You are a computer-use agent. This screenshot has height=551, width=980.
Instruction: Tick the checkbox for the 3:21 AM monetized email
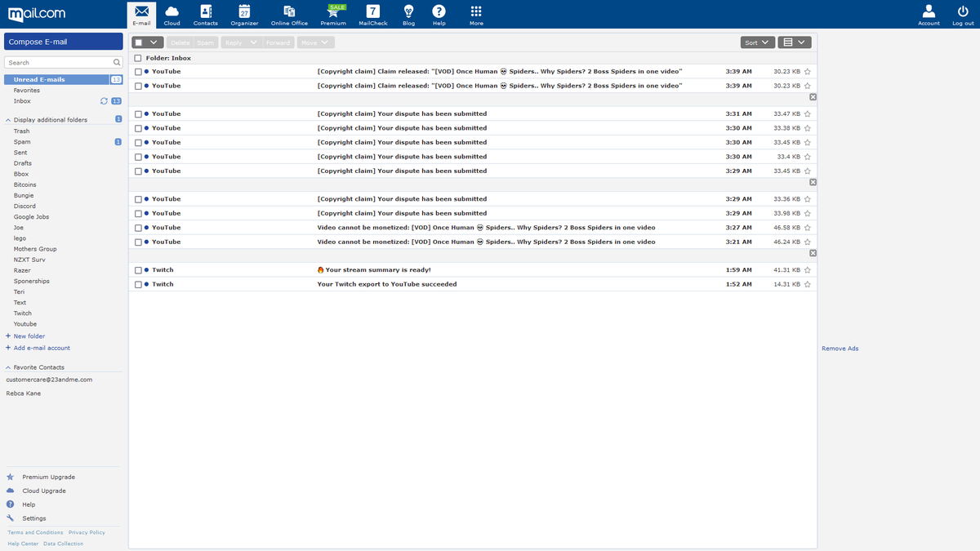point(138,242)
